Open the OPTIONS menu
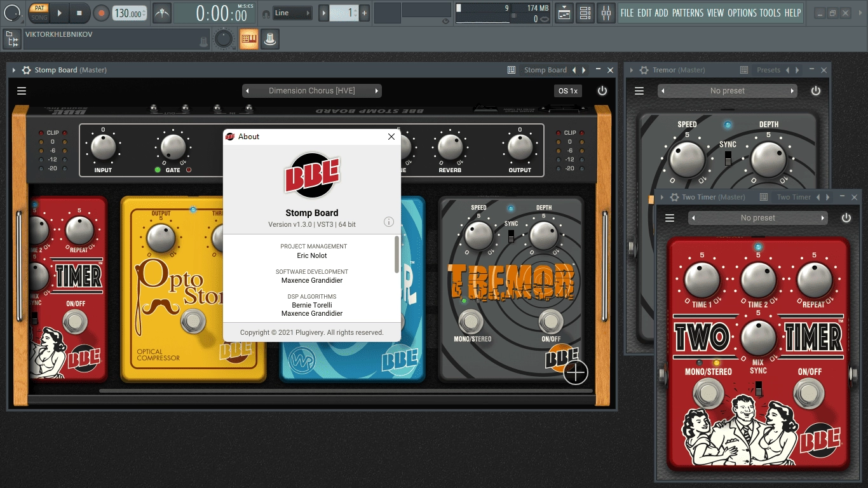 point(742,13)
